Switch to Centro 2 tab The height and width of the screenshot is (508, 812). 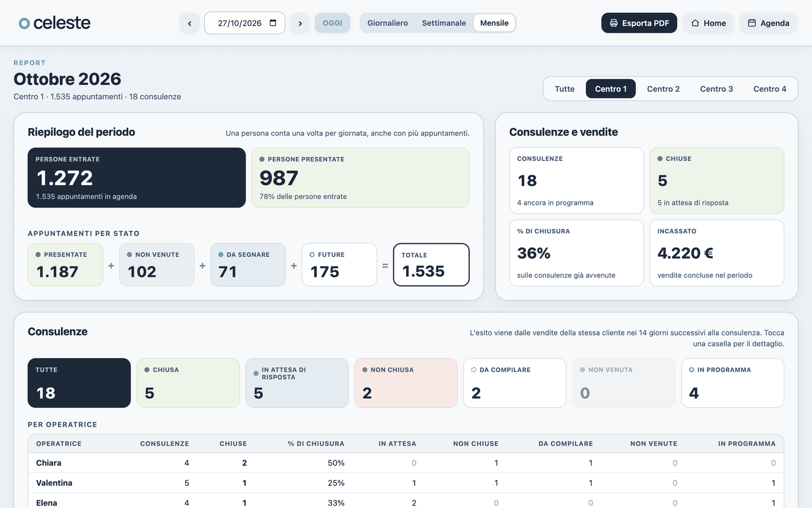click(x=663, y=89)
